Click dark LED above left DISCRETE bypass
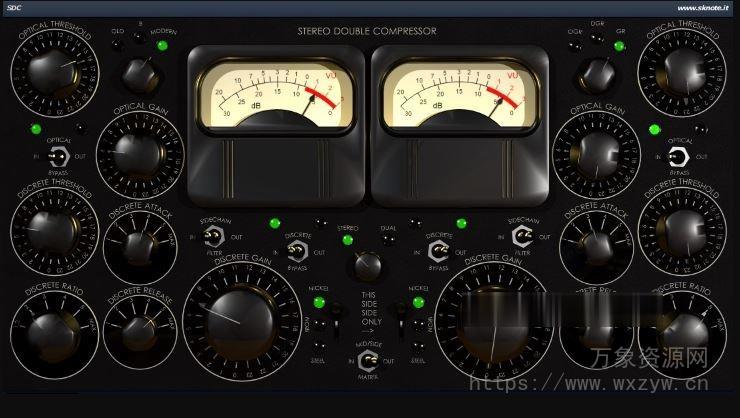The image size is (740, 418). [x=321, y=223]
